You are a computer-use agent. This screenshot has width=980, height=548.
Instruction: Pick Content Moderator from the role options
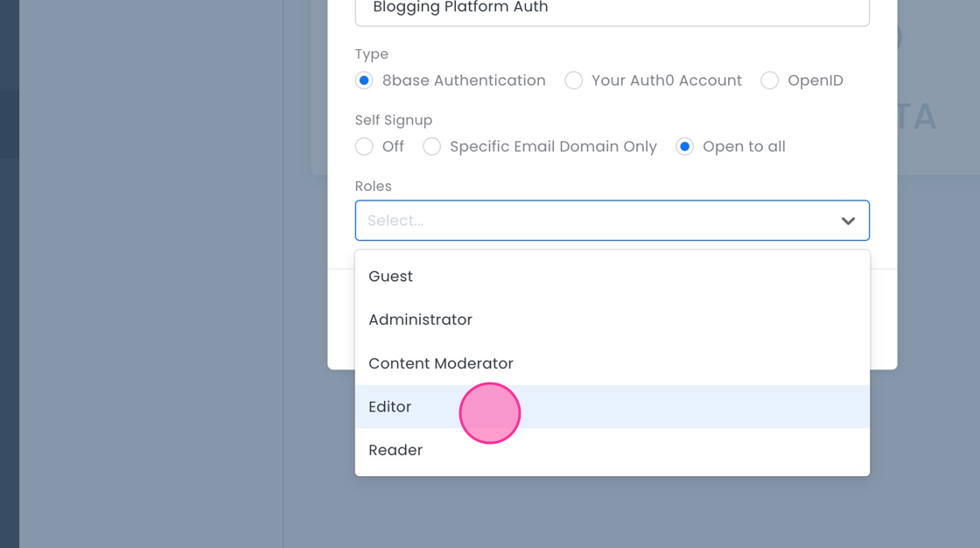[440, 362]
